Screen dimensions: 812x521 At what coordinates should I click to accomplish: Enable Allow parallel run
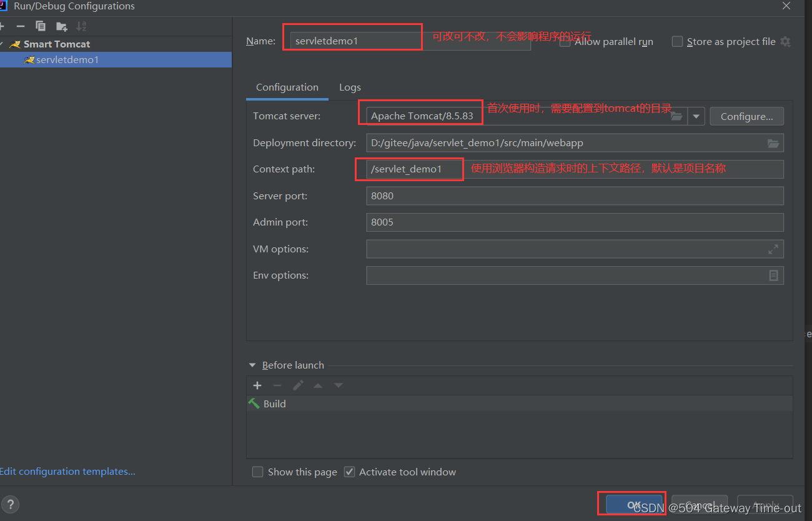pyautogui.click(x=565, y=42)
